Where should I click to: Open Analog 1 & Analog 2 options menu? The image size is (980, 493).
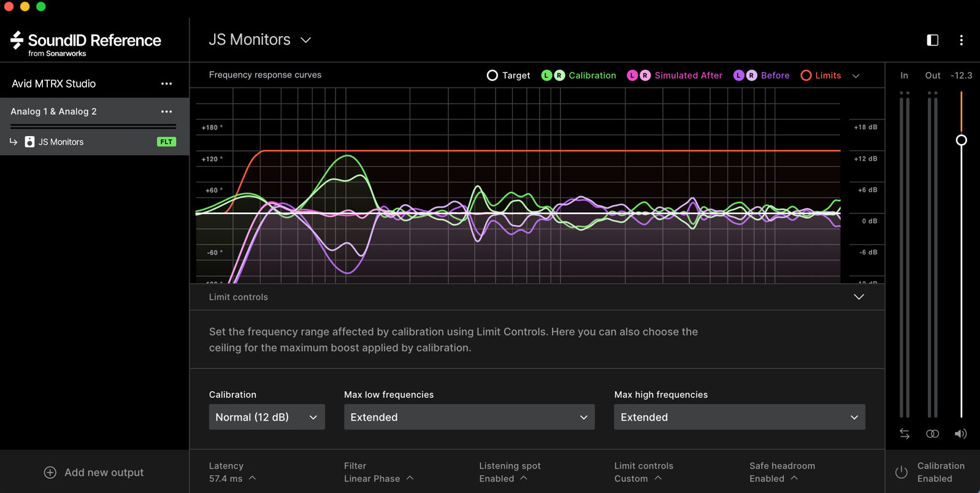point(166,112)
